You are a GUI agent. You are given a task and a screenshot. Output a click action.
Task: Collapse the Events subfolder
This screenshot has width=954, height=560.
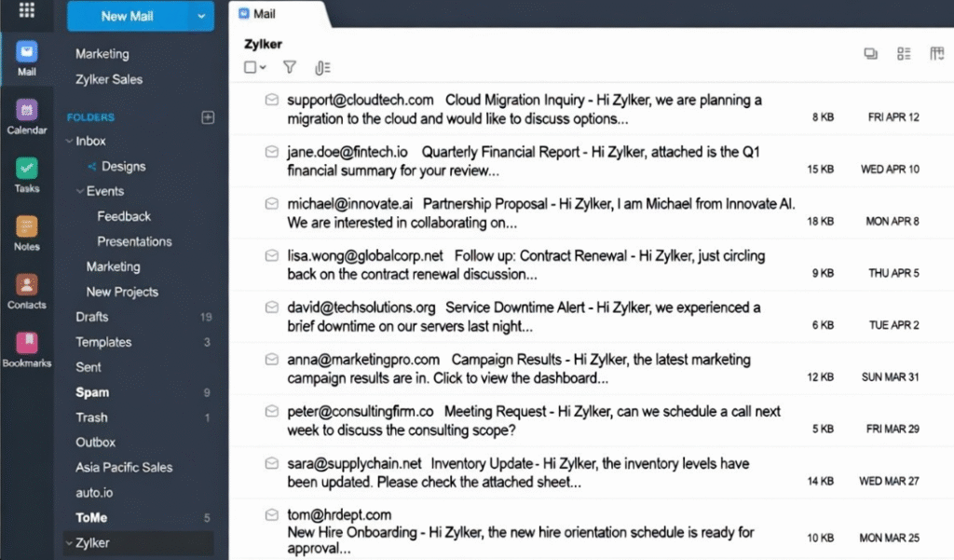pyautogui.click(x=82, y=191)
